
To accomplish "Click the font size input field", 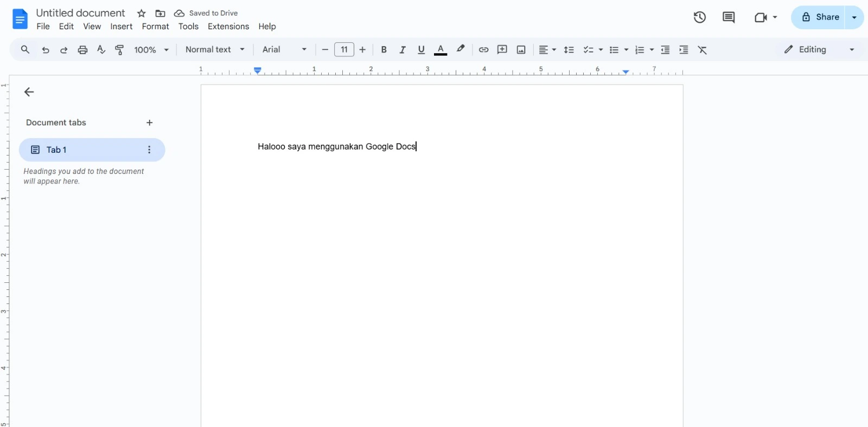I will pyautogui.click(x=344, y=50).
